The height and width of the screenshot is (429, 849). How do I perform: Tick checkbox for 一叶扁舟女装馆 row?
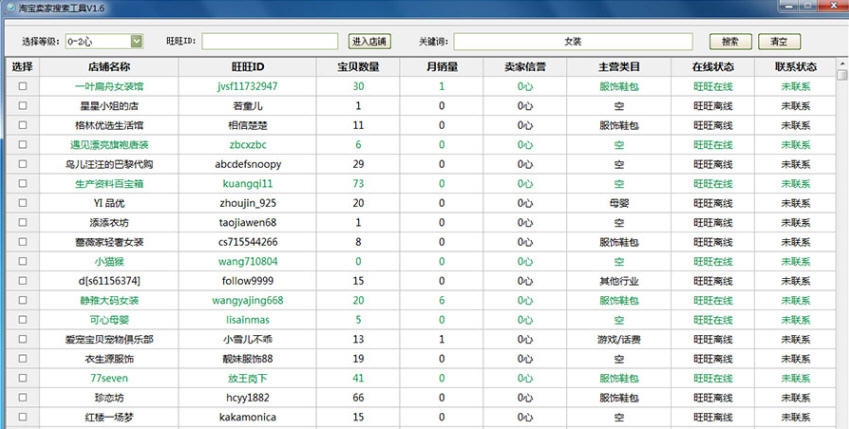click(x=22, y=86)
